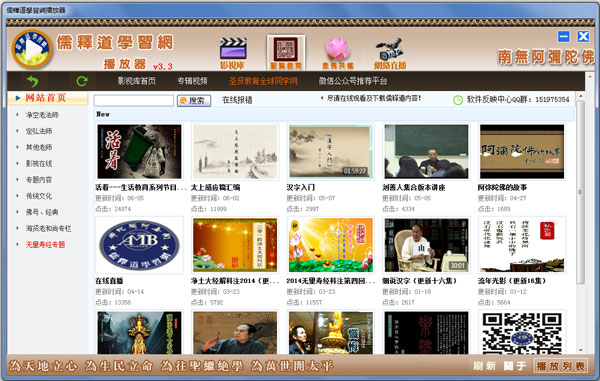This screenshot has width=600, height=381.
Task: Open the 影视库 film clapper icon
Action: point(233,53)
